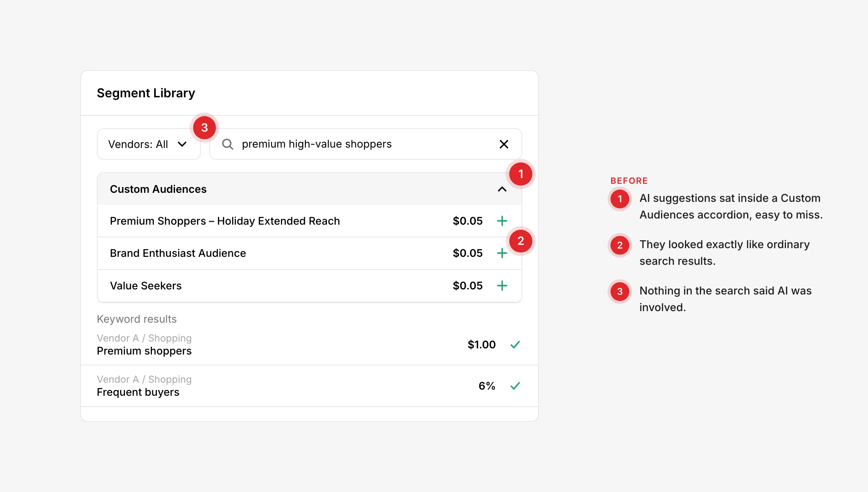The image size is (868, 492).
Task: Toggle checkmark for Frequent buyers result
Action: tap(515, 386)
